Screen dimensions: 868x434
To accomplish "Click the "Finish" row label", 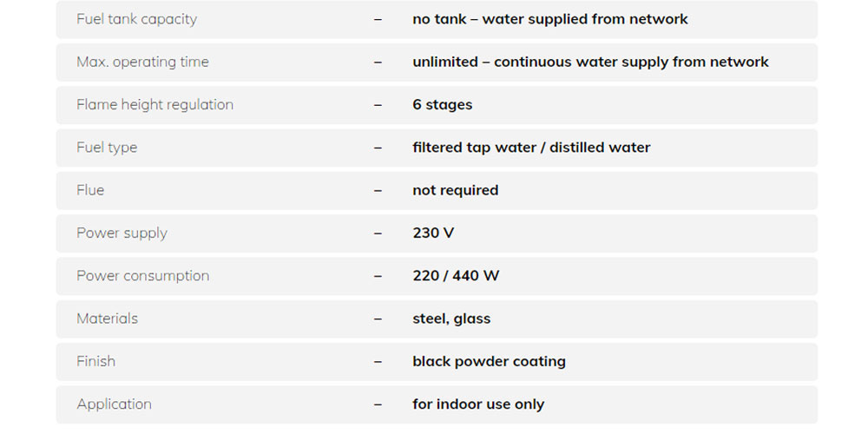I will [95, 361].
